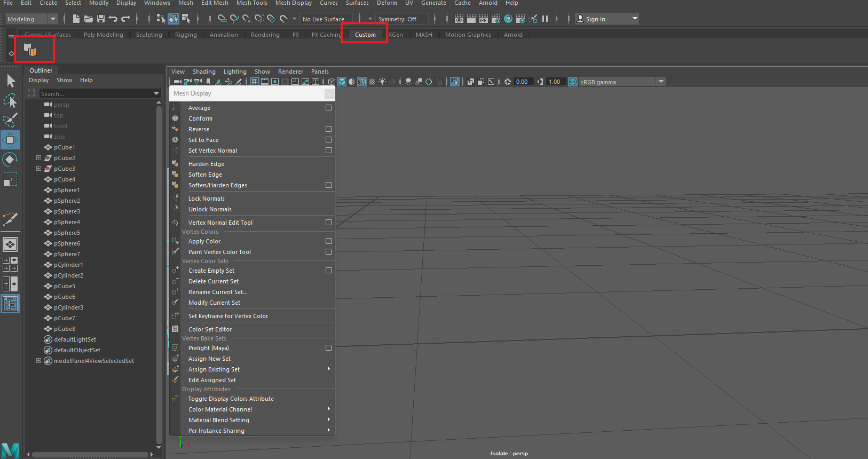Expand the pCube2 node in Outliner
The image size is (868, 459).
38,158
